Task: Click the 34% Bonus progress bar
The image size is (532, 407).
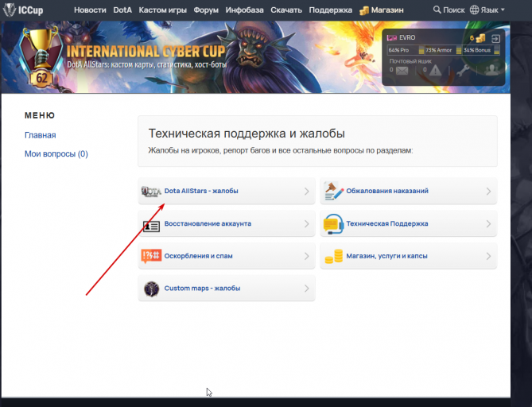Action: (x=481, y=50)
